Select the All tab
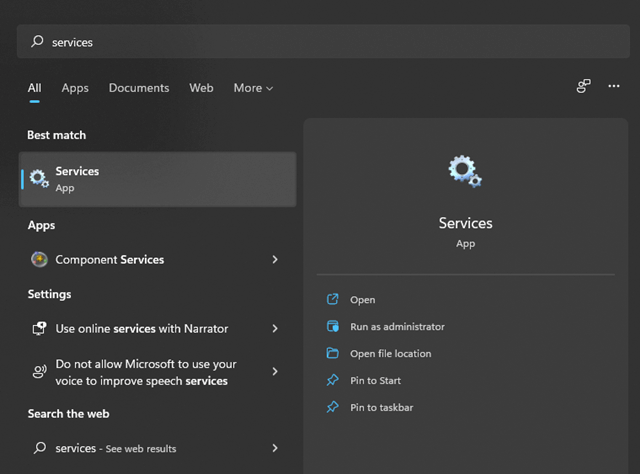 [35, 88]
